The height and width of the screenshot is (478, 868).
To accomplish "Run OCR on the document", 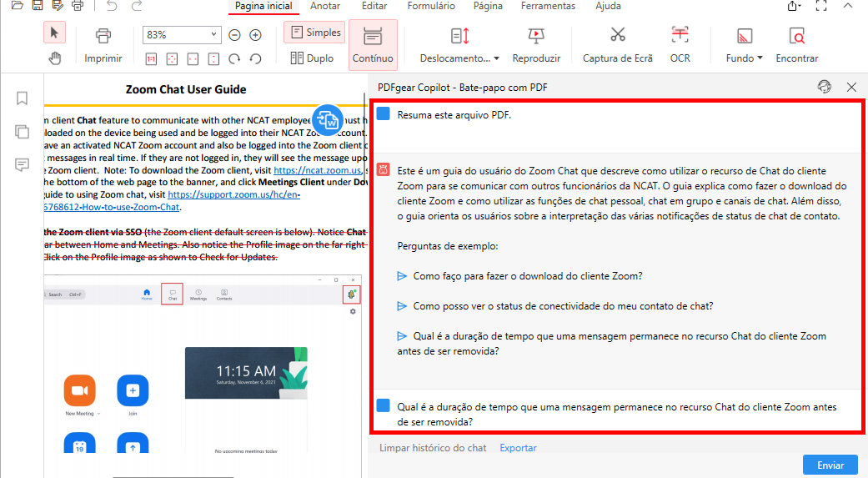I will (x=680, y=45).
